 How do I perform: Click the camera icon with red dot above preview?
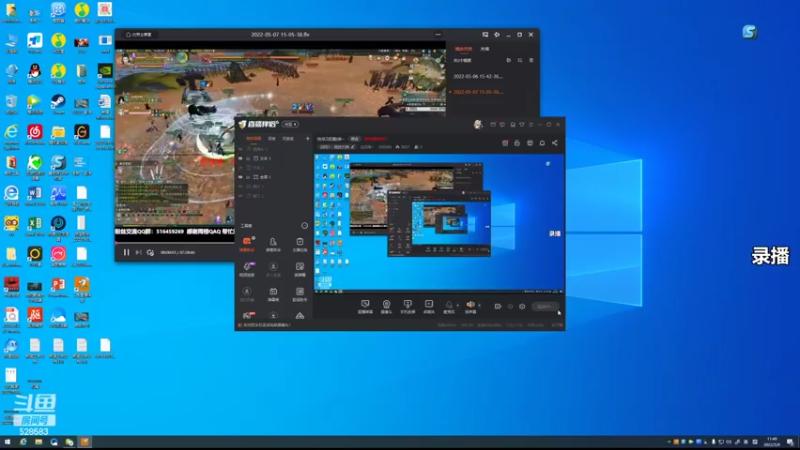pyautogui.click(x=505, y=143)
